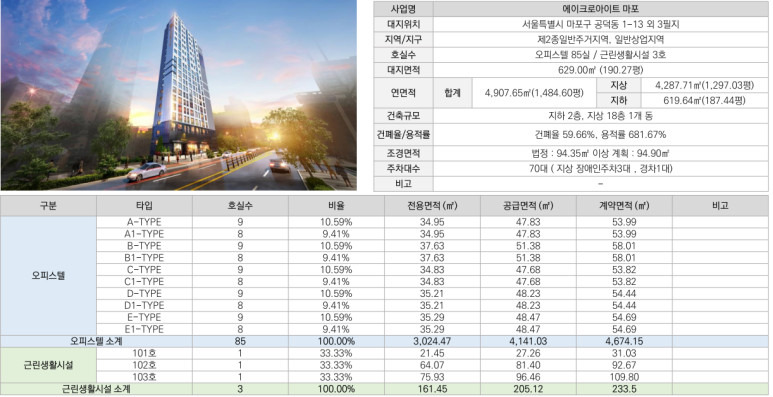Select 제2종일반주거지역, 일반상업지역 text

pos(600,39)
